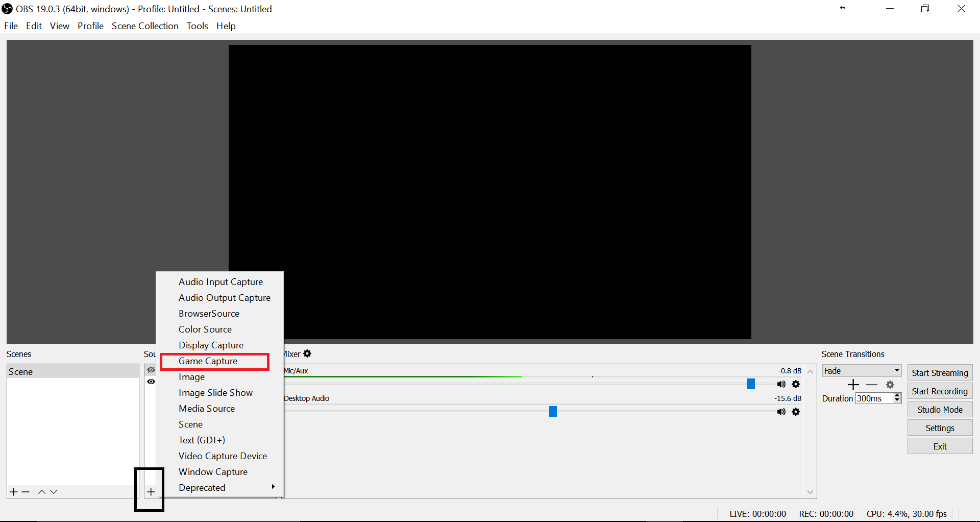This screenshot has height=522, width=980.
Task: Remove scene transition with minus icon
Action: [x=872, y=385]
